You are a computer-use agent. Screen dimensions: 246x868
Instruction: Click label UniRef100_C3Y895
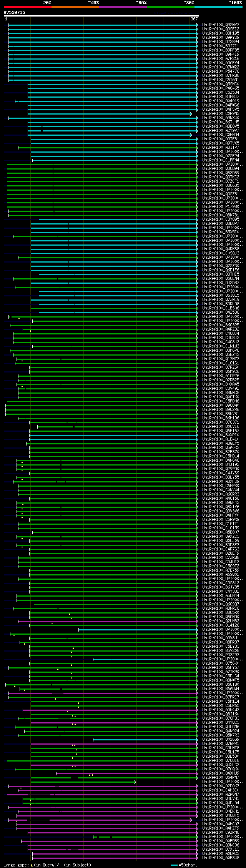point(221,219)
